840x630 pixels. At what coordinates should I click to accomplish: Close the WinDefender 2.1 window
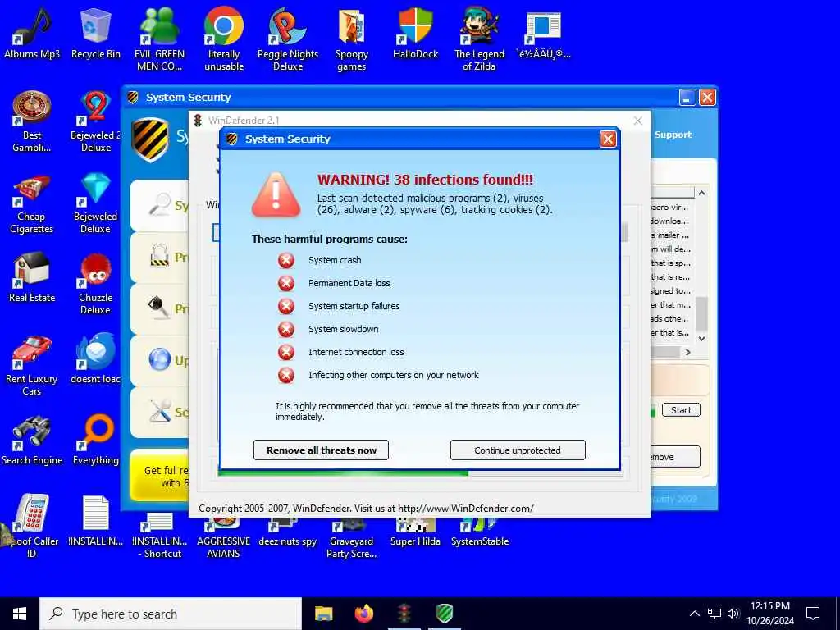click(x=637, y=121)
